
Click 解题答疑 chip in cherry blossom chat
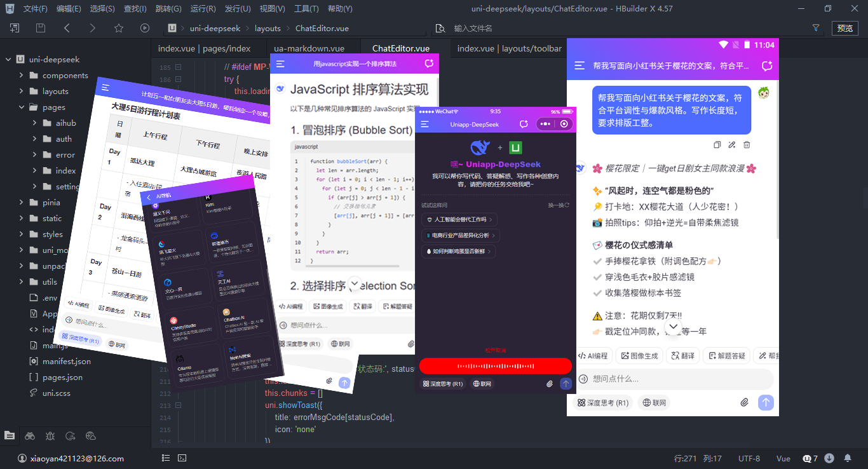[726, 356]
